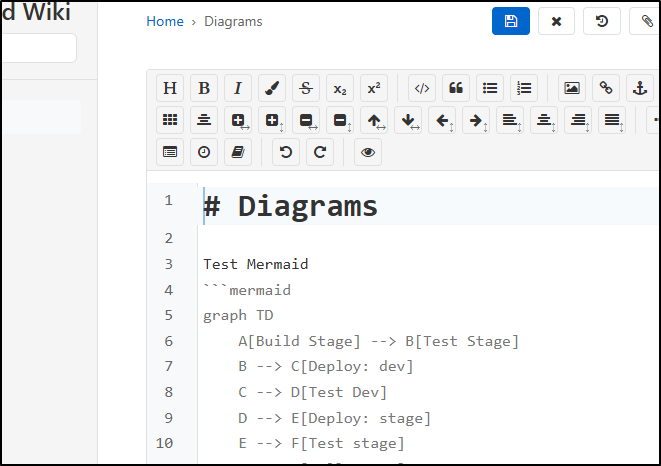Viewport: 661px width, 466px height.
Task: Move table column right arrow
Action: [476, 120]
